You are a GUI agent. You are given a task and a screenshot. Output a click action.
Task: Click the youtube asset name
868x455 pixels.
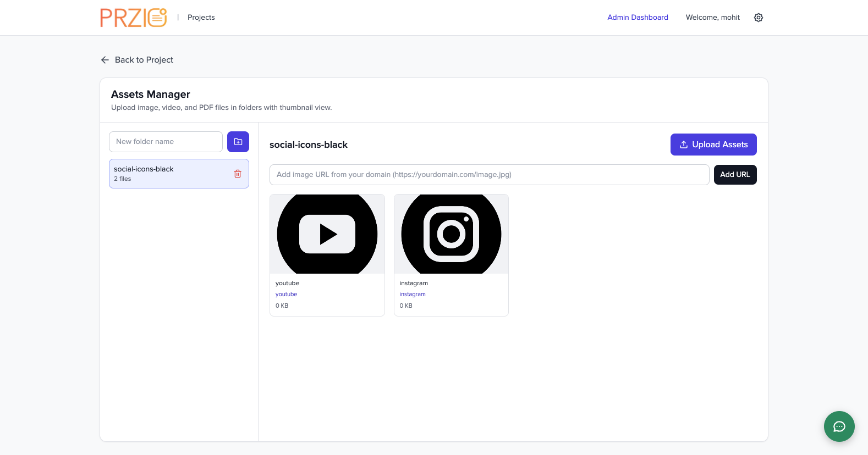tap(287, 284)
